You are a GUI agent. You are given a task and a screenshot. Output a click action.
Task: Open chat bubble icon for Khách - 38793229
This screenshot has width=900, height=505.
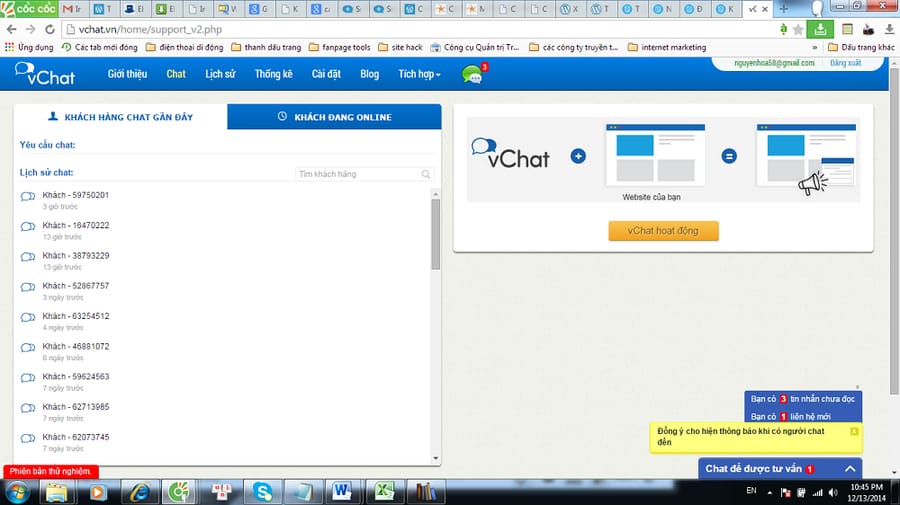pyautogui.click(x=28, y=257)
